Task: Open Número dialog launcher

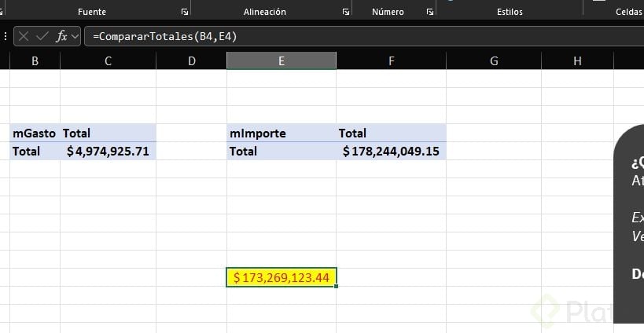Action: 429,12
